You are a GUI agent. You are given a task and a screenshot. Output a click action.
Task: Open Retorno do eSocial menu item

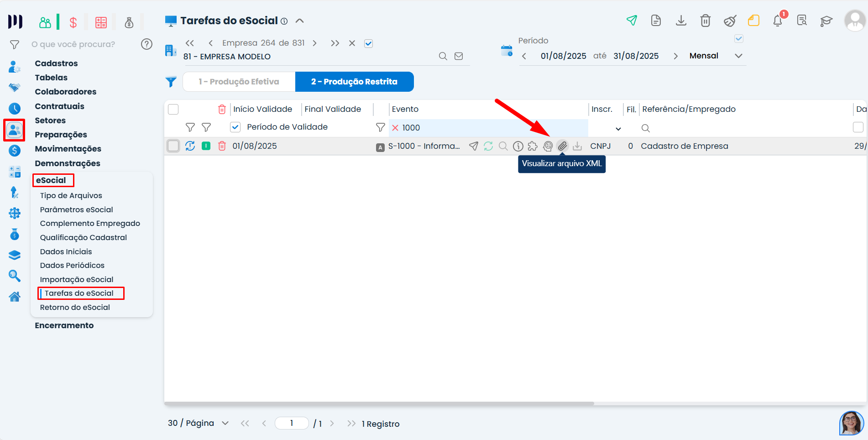(x=75, y=308)
